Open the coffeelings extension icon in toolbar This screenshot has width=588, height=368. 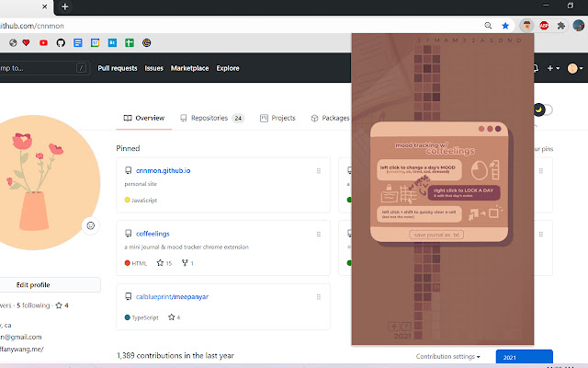(x=526, y=26)
